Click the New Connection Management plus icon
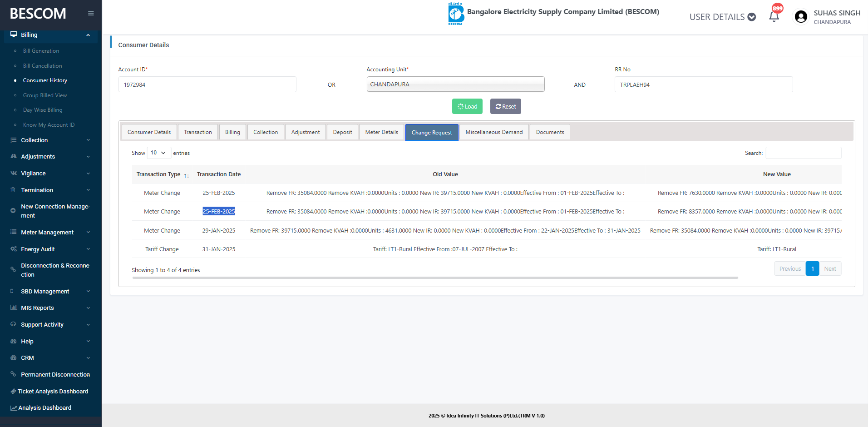This screenshot has height=427, width=868. [13, 211]
